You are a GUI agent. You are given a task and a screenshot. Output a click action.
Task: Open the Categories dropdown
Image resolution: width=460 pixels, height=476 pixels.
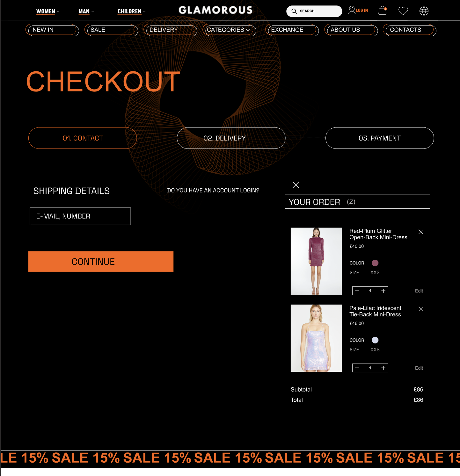point(229,30)
